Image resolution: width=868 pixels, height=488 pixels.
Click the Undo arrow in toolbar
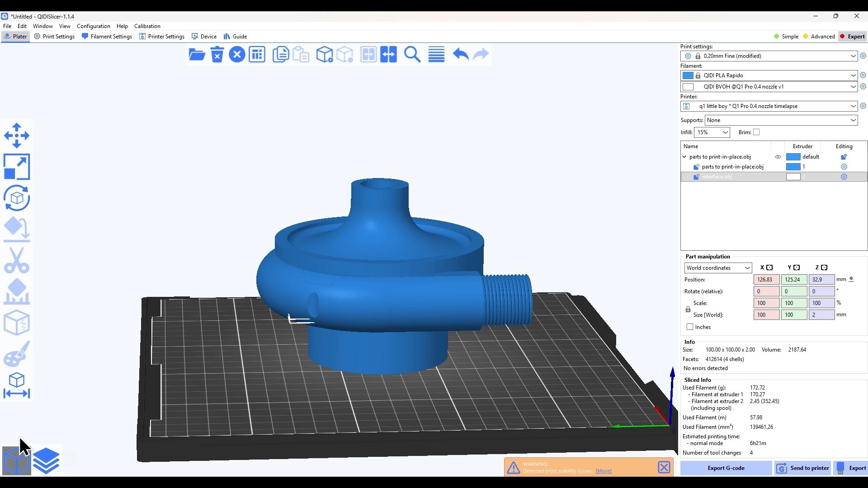[460, 55]
